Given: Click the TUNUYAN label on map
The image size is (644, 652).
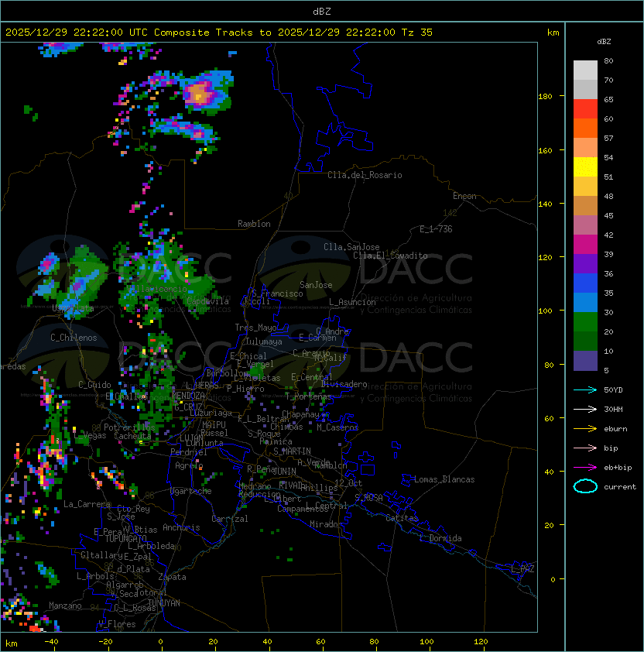Looking at the screenshot, I should click(x=164, y=603).
